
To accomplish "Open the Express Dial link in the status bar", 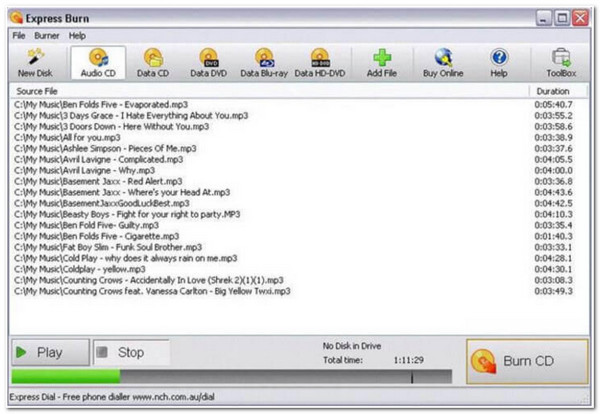I will tap(112, 397).
